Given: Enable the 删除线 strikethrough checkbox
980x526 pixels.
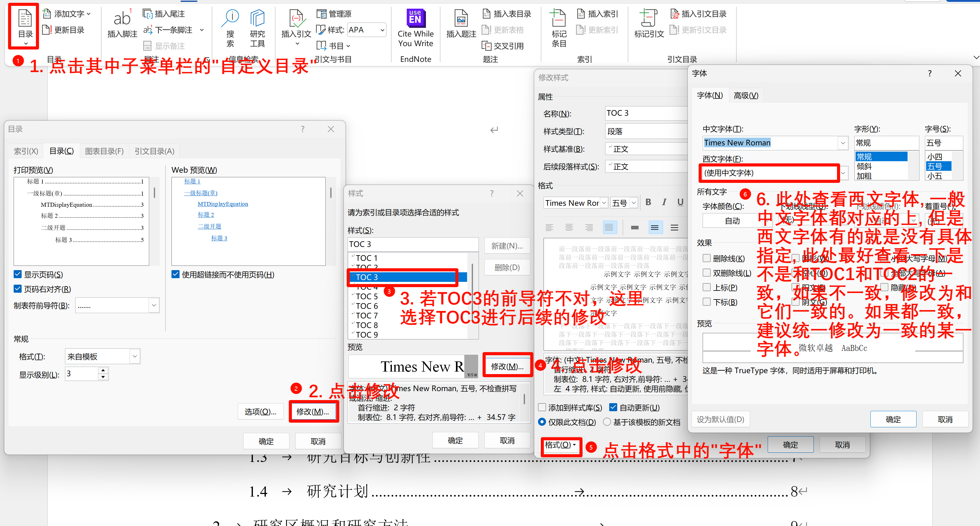Looking at the screenshot, I should [706, 258].
